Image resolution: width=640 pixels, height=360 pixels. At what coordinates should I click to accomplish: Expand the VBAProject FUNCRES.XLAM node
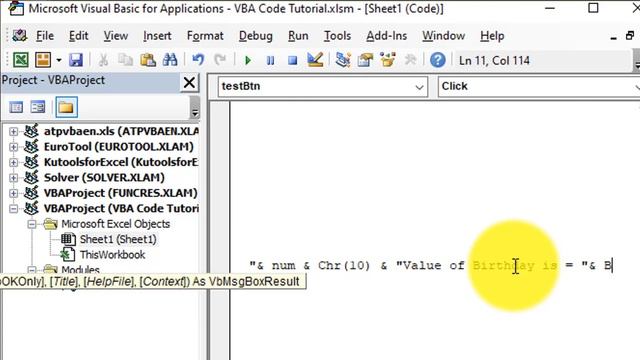pyautogui.click(x=13, y=193)
